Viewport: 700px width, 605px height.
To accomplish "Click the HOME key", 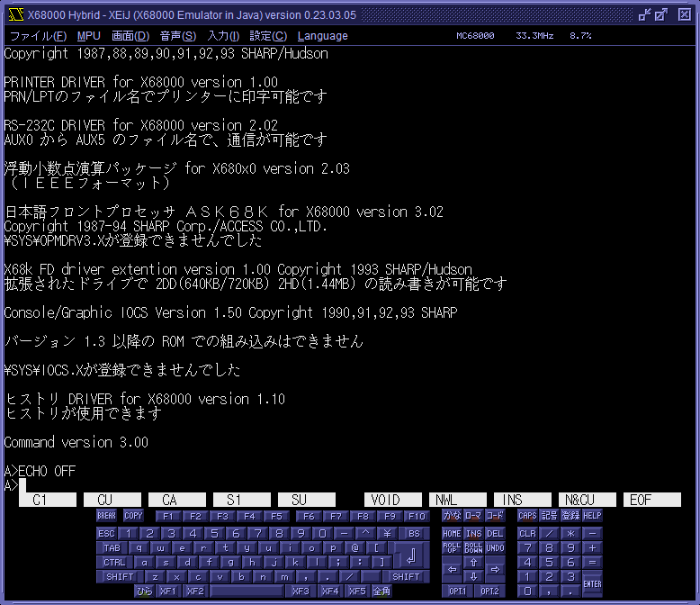I will pos(452,534).
